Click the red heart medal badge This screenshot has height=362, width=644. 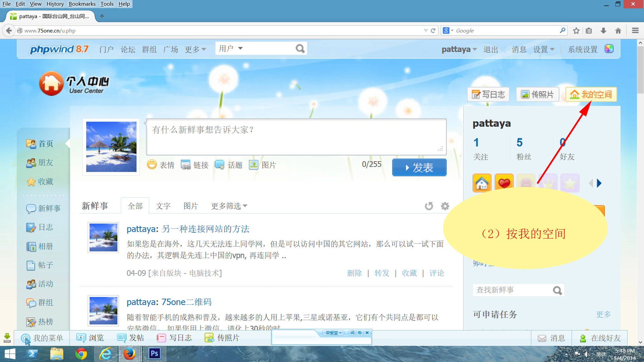click(504, 183)
